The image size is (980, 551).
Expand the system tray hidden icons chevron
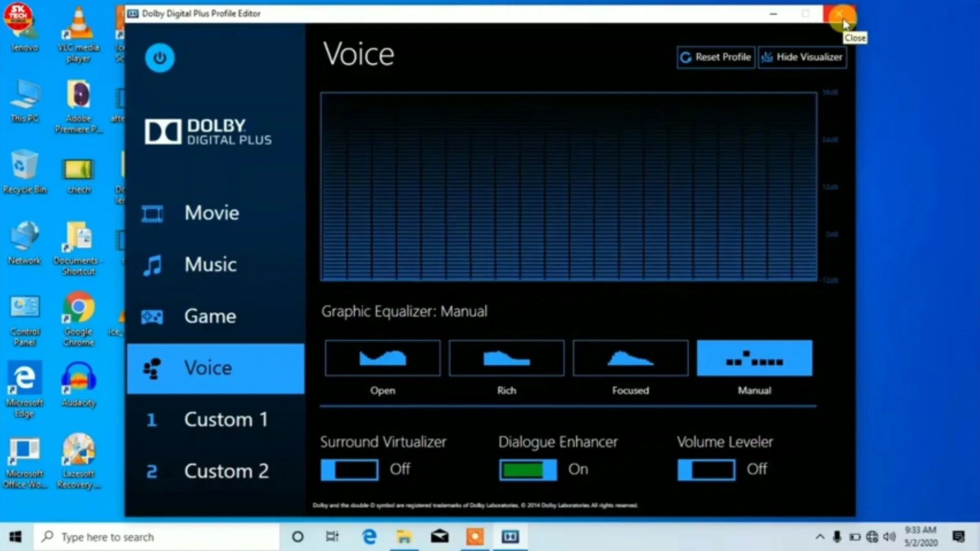tap(820, 537)
